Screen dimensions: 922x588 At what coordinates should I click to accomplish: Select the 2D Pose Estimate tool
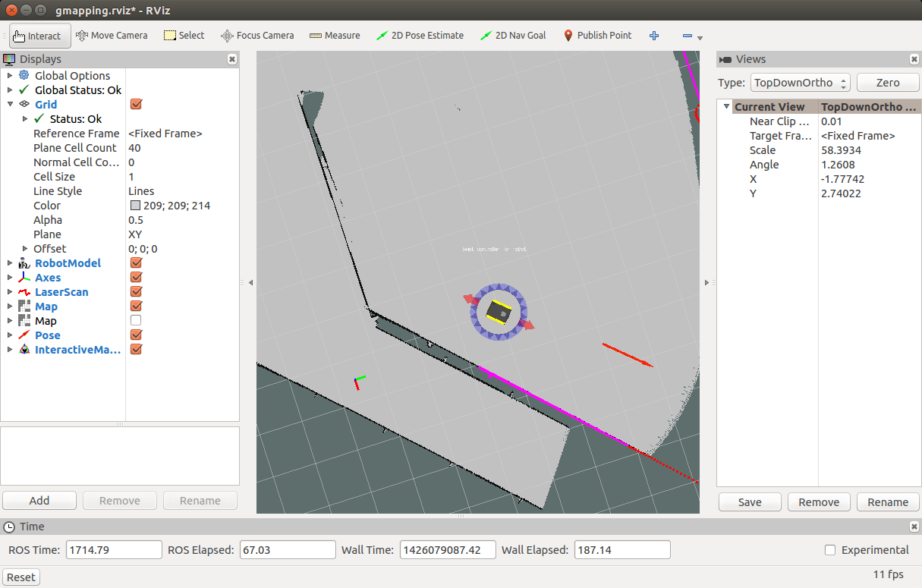(420, 36)
